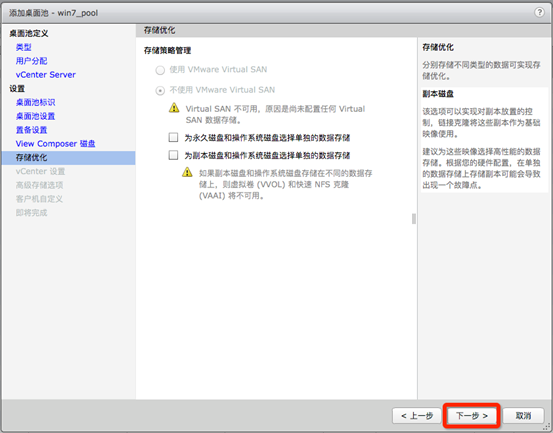Open View Composer 磁盘 step
This screenshot has width=553, height=433.
coord(55,144)
